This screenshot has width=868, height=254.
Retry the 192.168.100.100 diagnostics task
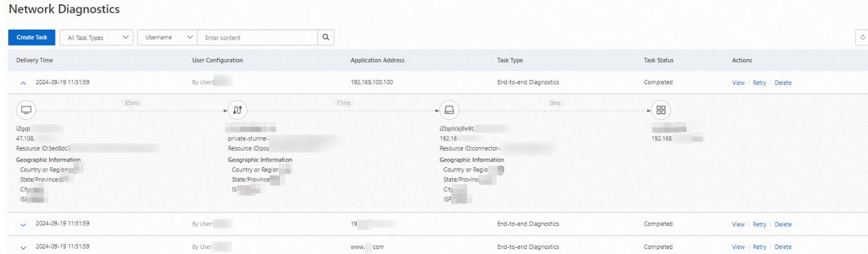(760, 82)
